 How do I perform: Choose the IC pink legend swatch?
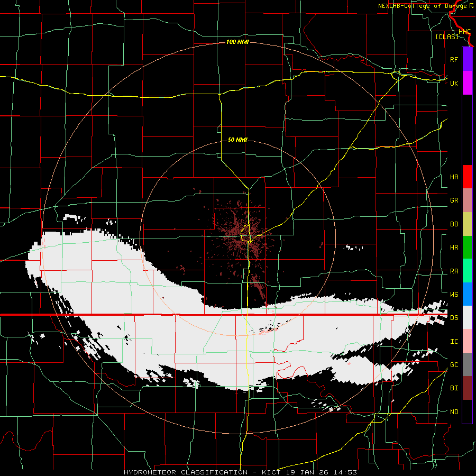(467, 341)
